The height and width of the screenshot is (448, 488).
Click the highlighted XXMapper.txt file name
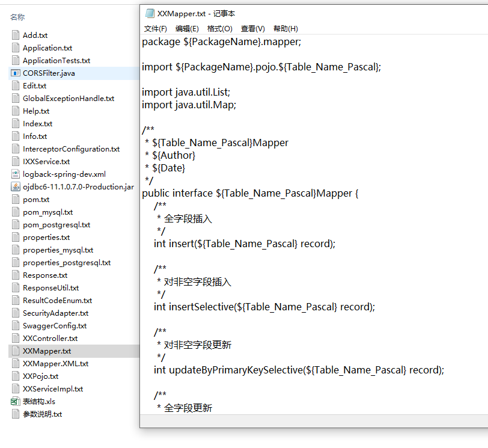[x=47, y=351]
